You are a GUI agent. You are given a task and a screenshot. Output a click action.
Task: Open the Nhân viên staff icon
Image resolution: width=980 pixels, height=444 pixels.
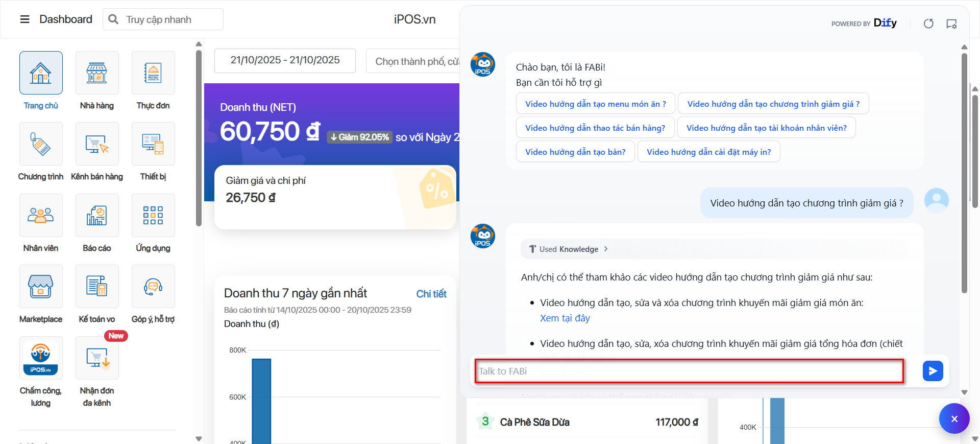pos(41,216)
